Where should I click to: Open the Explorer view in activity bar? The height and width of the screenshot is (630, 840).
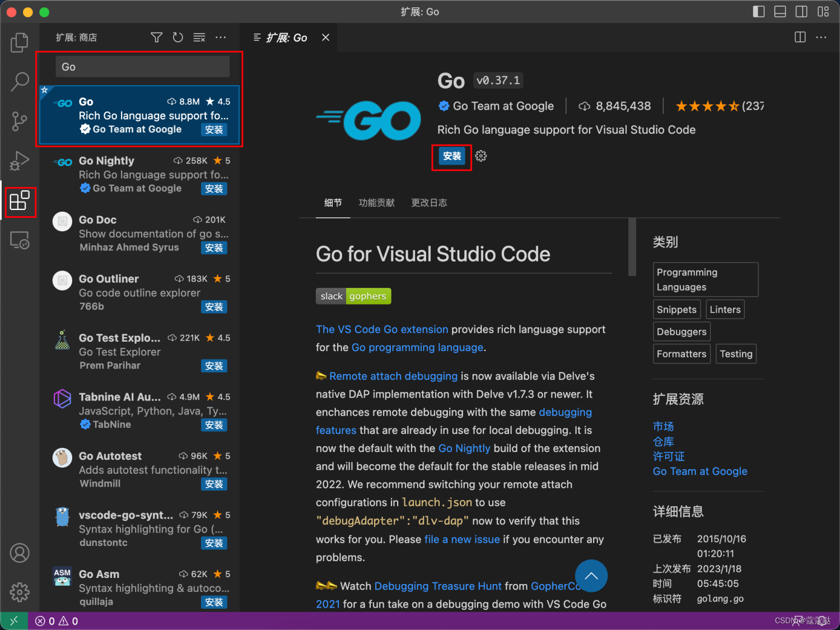tap(20, 43)
